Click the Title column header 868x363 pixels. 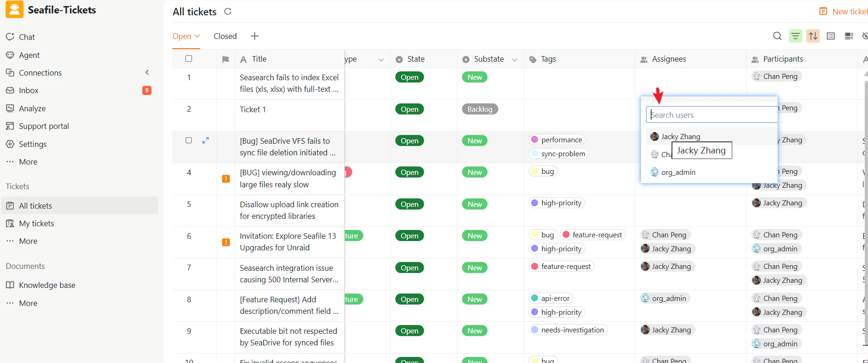tap(290, 59)
